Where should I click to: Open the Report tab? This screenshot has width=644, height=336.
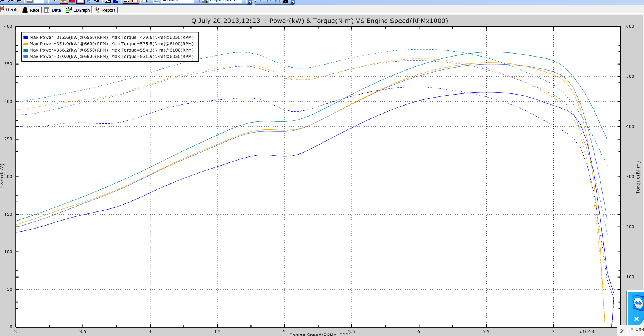point(109,10)
